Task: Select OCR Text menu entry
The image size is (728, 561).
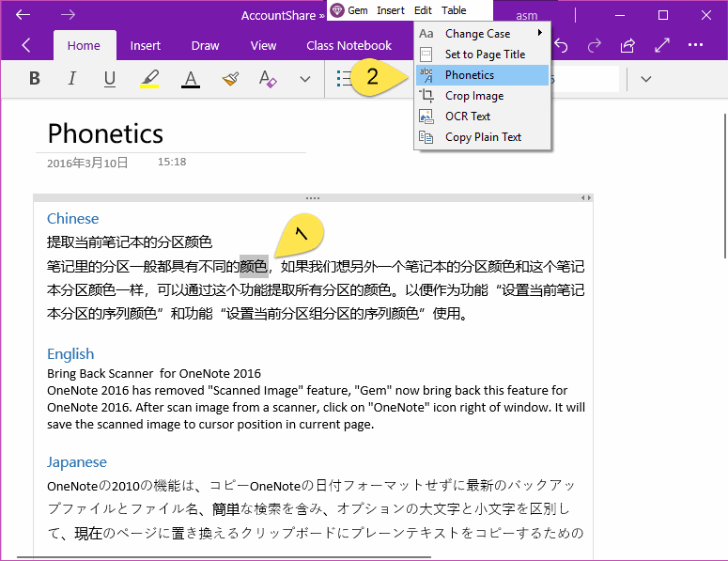Action: point(483,117)
